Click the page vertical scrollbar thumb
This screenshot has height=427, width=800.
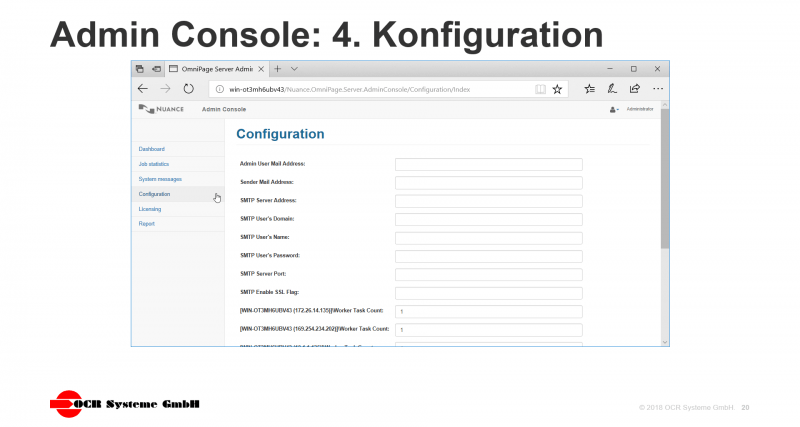tap(664, 179)
